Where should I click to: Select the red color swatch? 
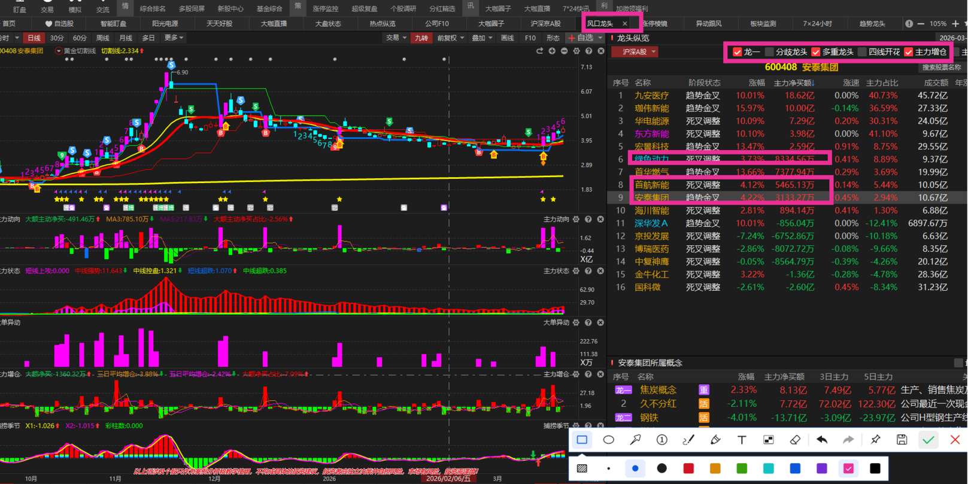tap(688, 468)
